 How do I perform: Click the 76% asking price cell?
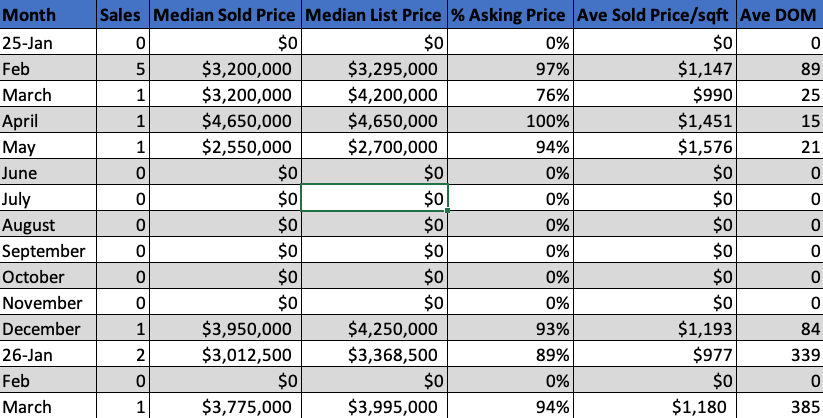(512, 95)
